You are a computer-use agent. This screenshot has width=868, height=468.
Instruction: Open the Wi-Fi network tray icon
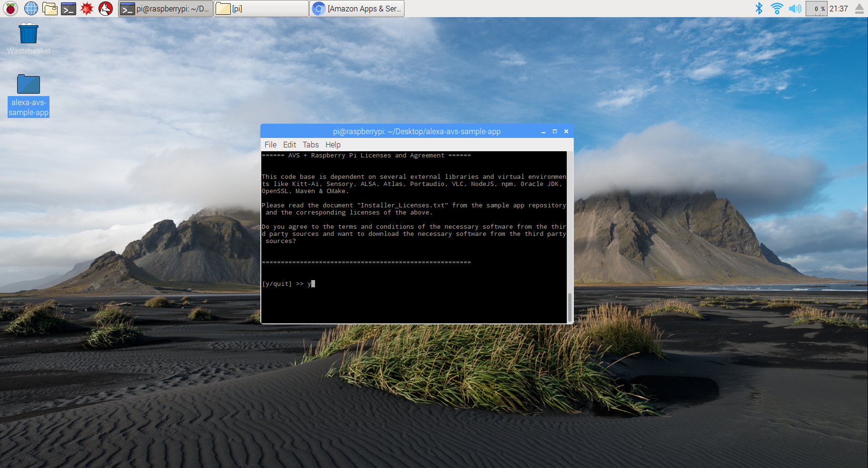pos(777,8)
